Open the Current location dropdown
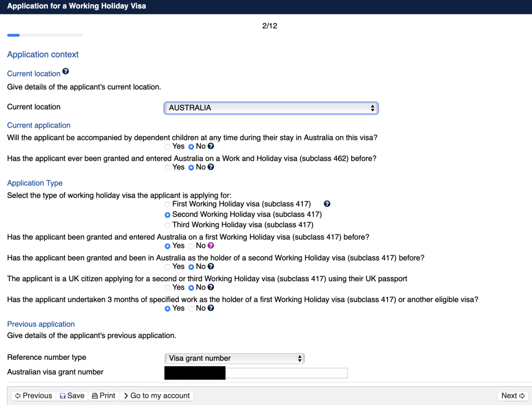532x405 pixels. 271,108
